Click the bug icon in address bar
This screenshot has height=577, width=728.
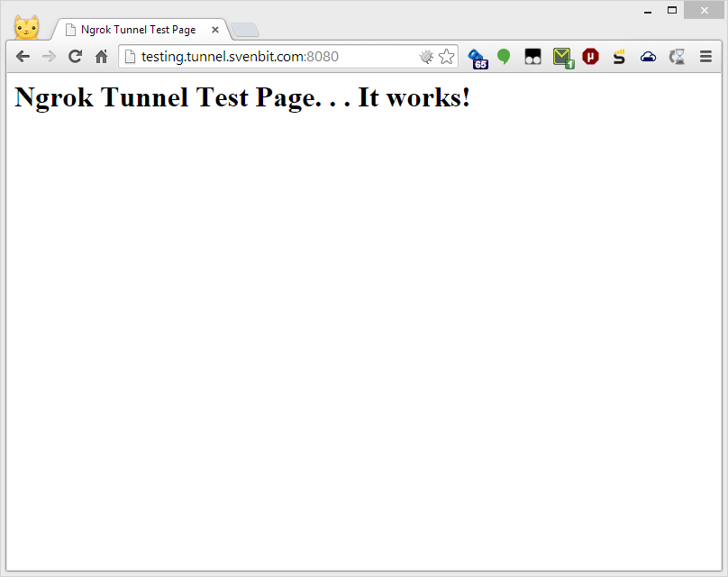[x=426, y=57]
